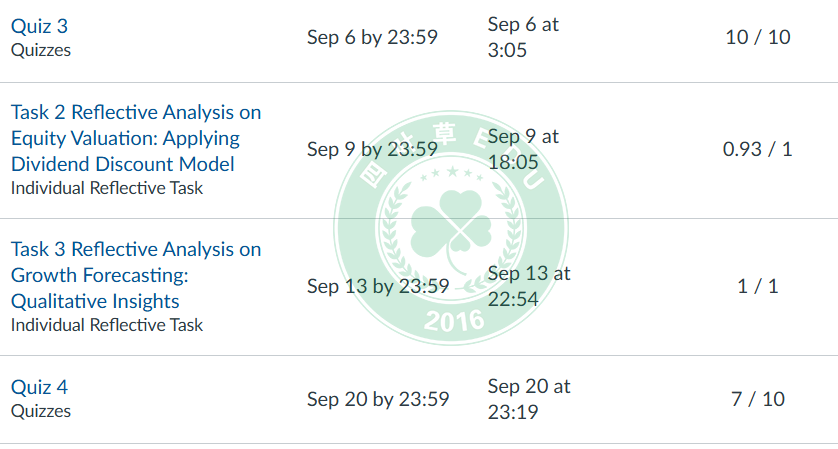Screen dimensions: 838x449
Task: Click Individual Reflective Task label under Task 3
Action: pyautogui.click(x=107, y=324)
